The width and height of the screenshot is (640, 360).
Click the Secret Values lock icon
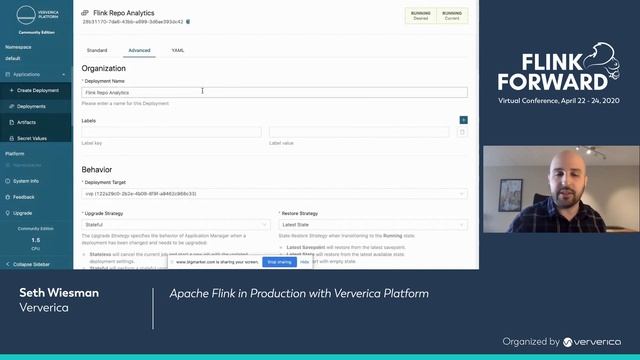coord(11,138)
